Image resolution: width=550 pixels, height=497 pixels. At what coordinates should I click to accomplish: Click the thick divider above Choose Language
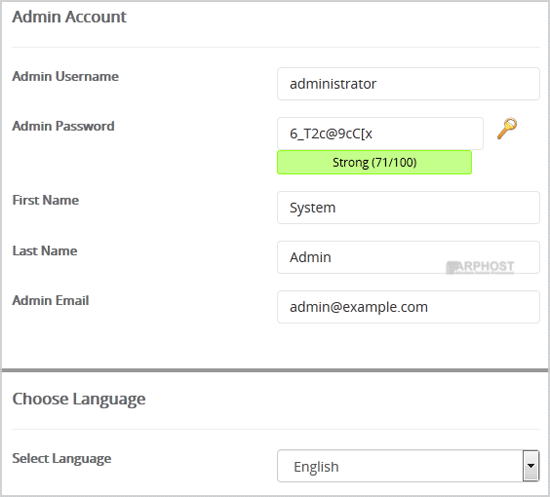(x=275, y=370)
